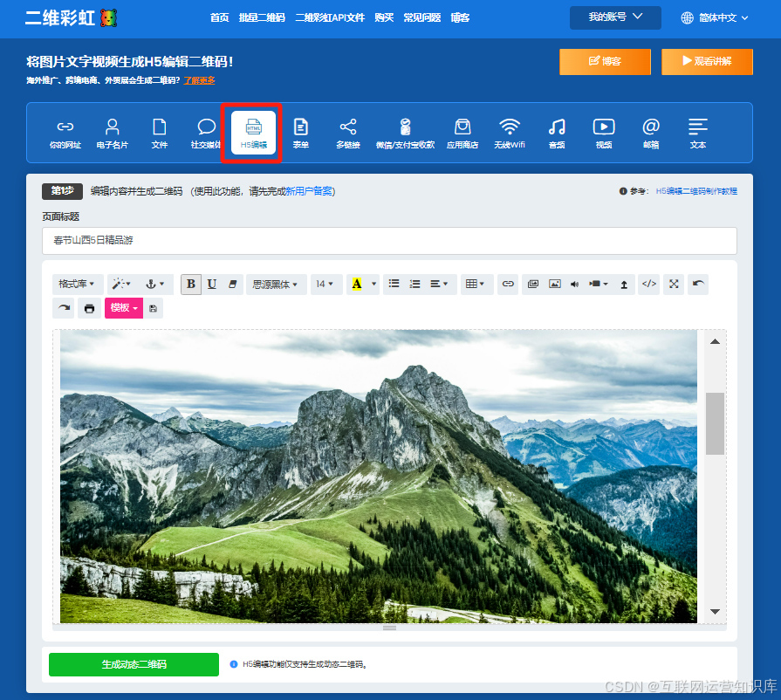
Task: Open the 微信/支付宝收款 payment option
Action: 405,133
